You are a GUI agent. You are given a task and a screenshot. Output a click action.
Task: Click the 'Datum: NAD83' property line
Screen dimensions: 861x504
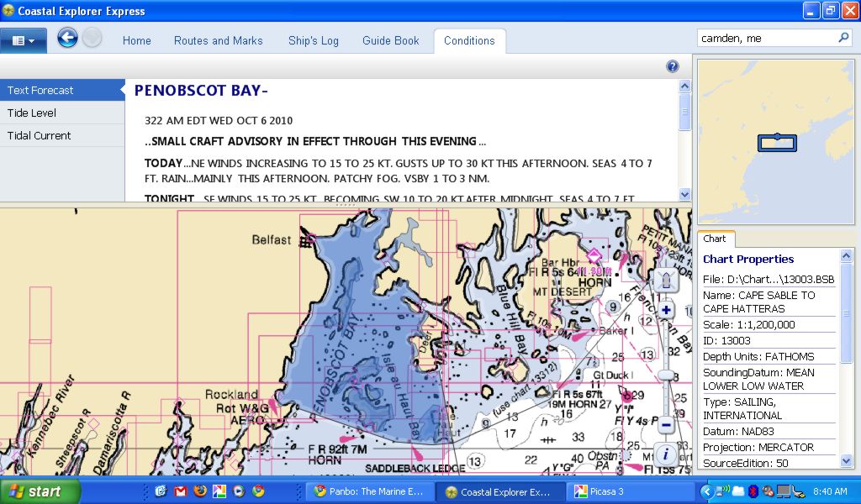click(x=738, y=431)
